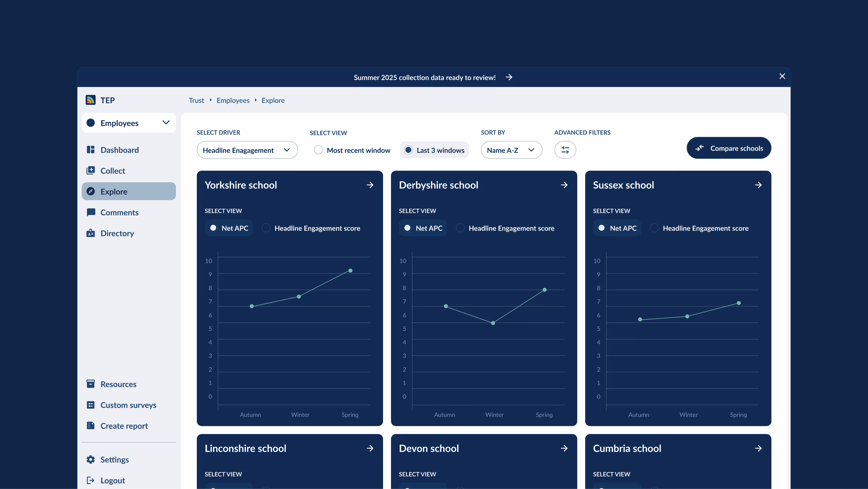Select Most recent window radio option
868x489 pixels.
318,150
